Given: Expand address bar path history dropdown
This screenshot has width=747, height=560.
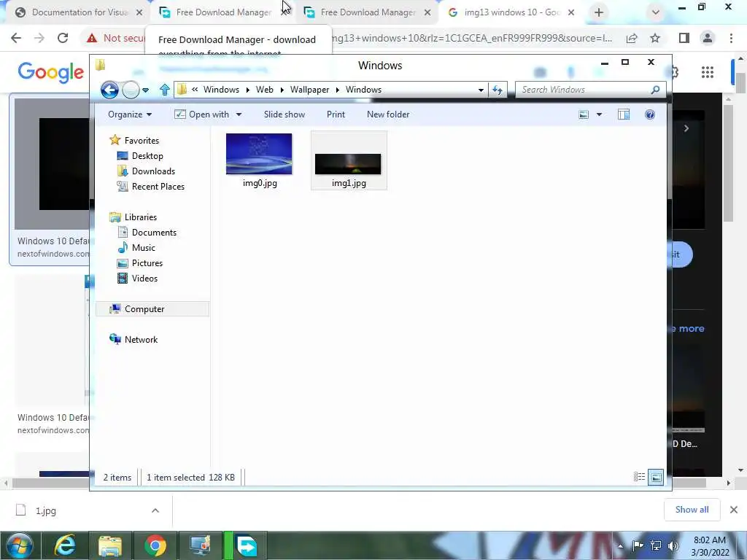Looking at the screenshot, I should (x=481, y=90).
